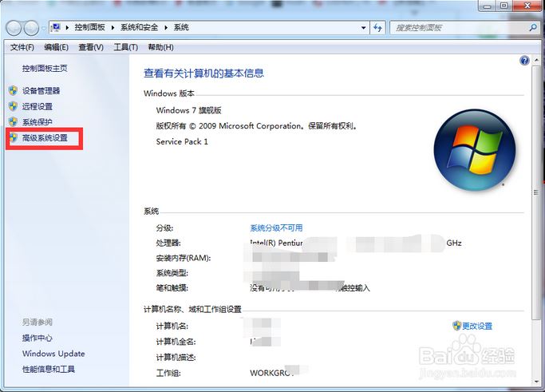
Task: Click the 处理器: label
Action: point(168,244)
